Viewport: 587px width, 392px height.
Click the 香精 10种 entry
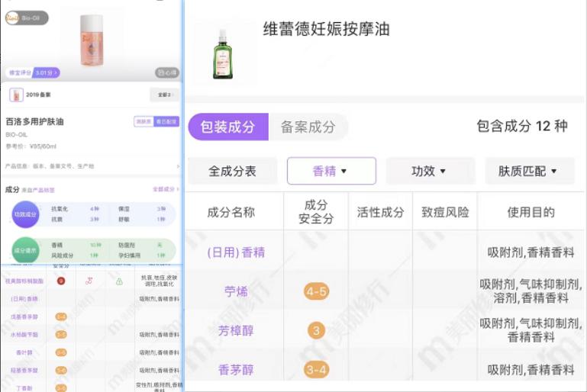pos(76,245)
